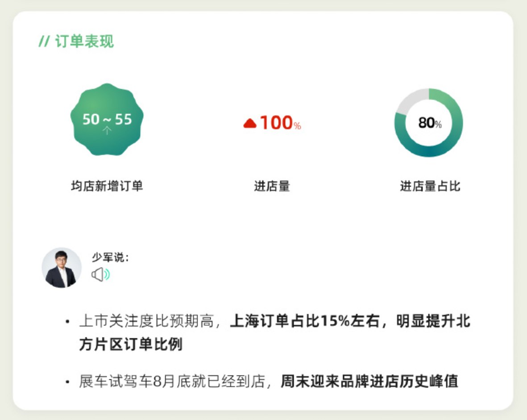This screenshot has height=420, width=527.
Task: Click the small up arrow under 50~55
Action: click(x=107, y=130)
